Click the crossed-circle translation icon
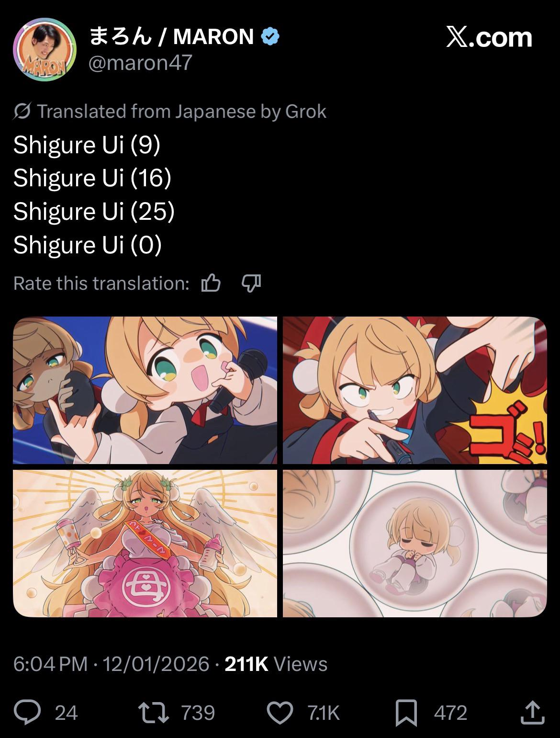This screenshot has width=560, height=738. [x=22, y=111]
